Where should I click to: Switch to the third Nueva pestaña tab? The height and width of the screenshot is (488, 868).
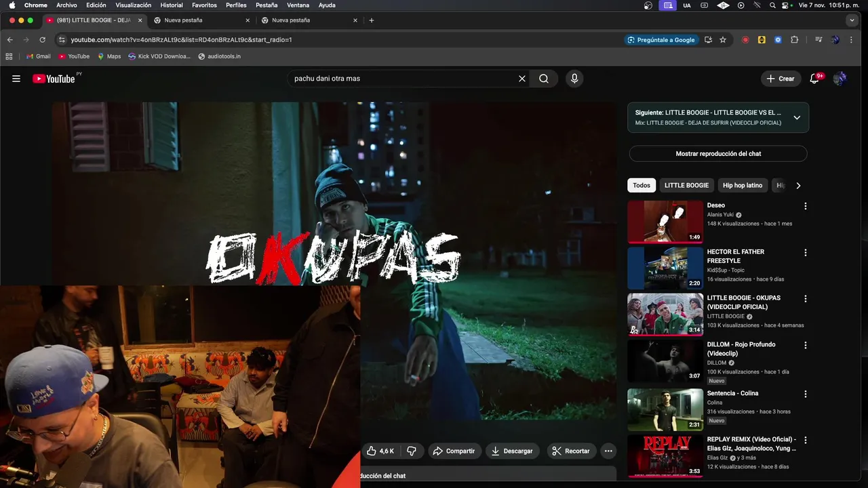click(310, 20)
